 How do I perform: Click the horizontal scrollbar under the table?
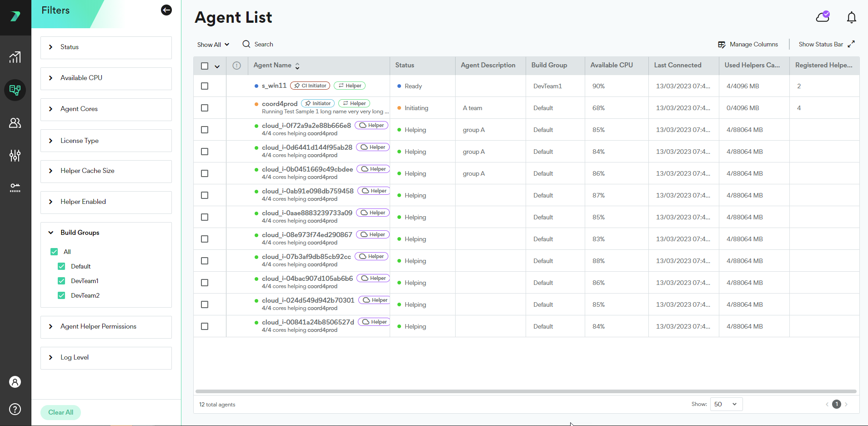(x=526, y=391)
